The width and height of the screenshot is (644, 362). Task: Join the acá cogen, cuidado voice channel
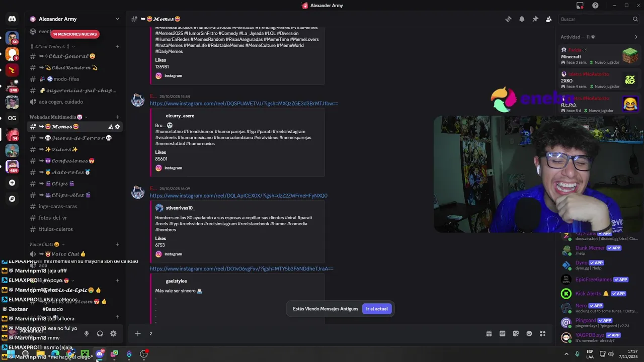[74, 102]
